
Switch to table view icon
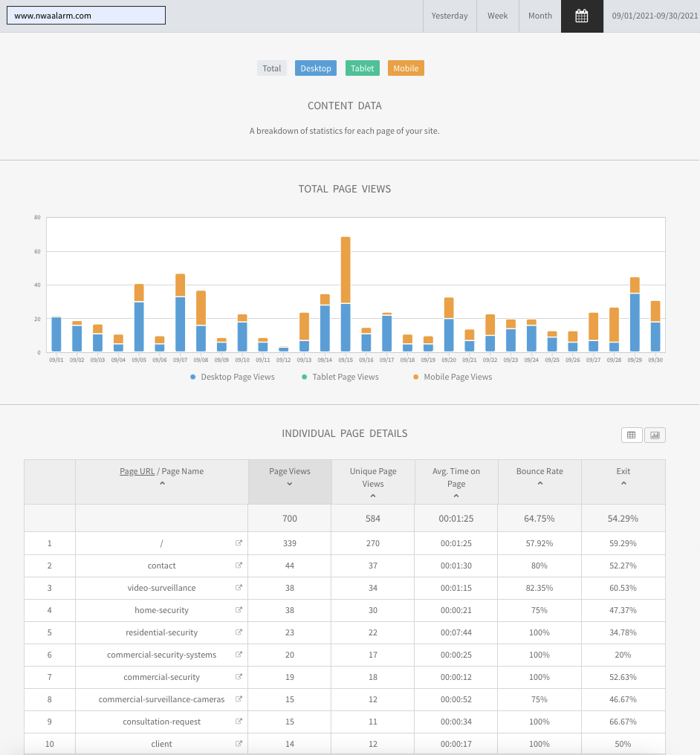[x=631, y=435]
